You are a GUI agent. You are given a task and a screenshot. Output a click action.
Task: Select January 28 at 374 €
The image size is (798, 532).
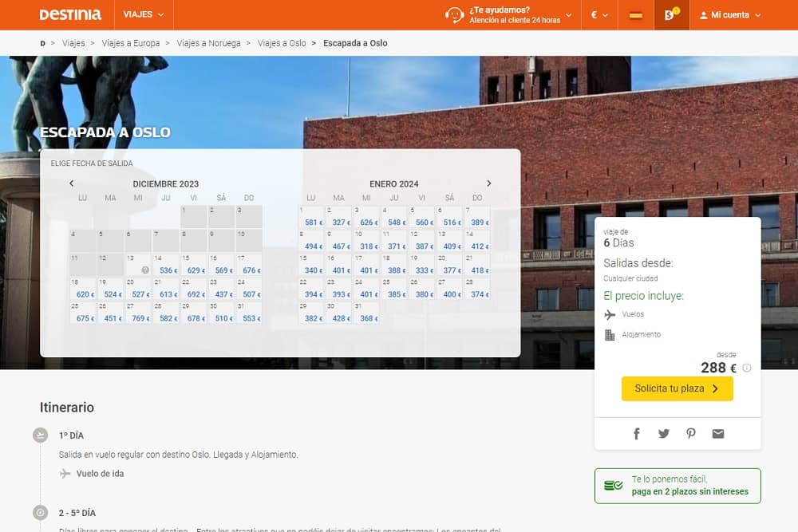point(477,289)
